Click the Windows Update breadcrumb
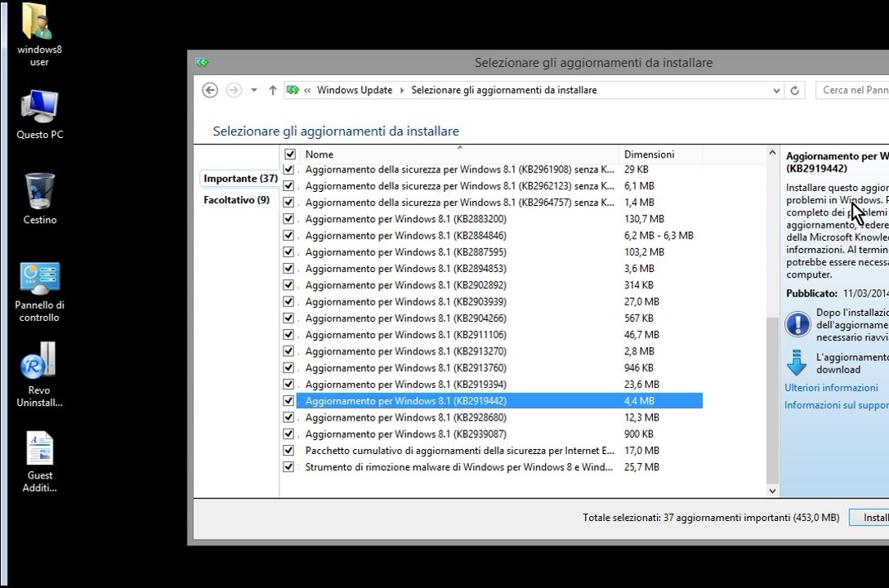Viewport: 889px width, 588px height. (x=355, y=90)
